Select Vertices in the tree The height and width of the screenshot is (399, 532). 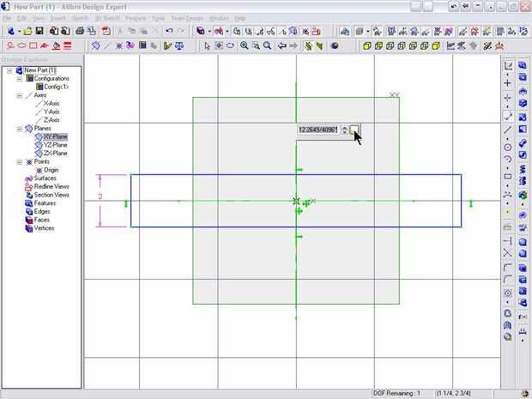pyautogui.click(x=44, y=228)
